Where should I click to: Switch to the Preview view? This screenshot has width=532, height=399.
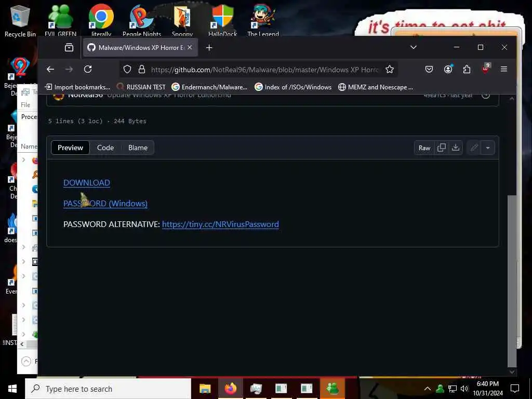(70, 148)
